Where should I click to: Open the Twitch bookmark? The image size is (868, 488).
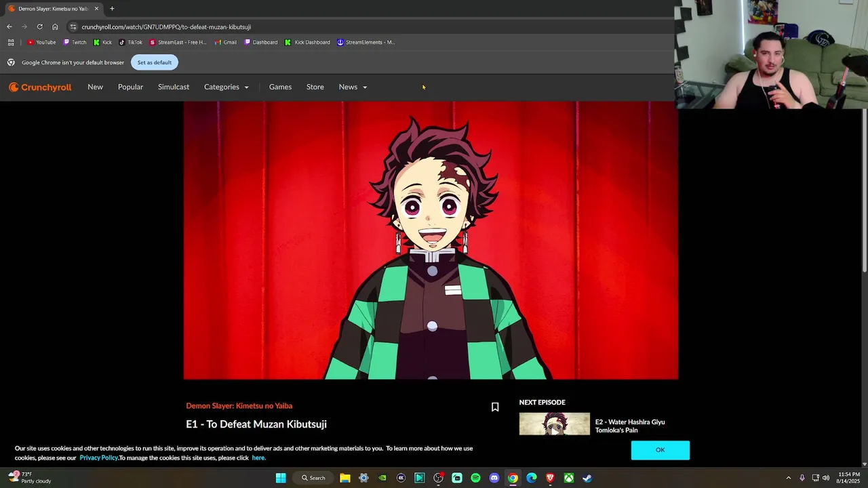[75, 42]
